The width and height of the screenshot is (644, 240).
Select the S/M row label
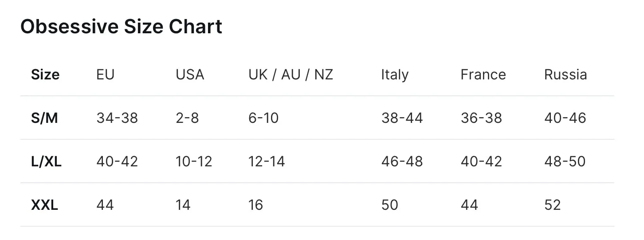[x=45, y=118]
